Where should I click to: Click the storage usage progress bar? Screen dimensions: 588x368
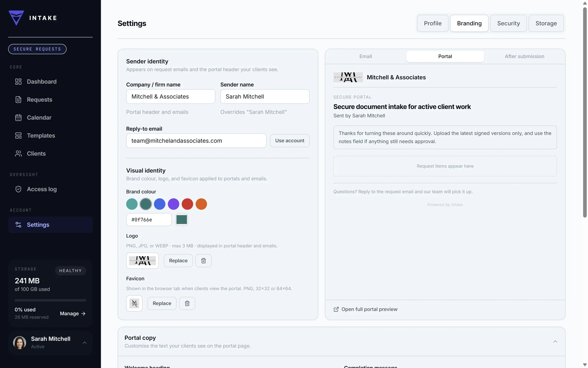[x=50, y=300]
